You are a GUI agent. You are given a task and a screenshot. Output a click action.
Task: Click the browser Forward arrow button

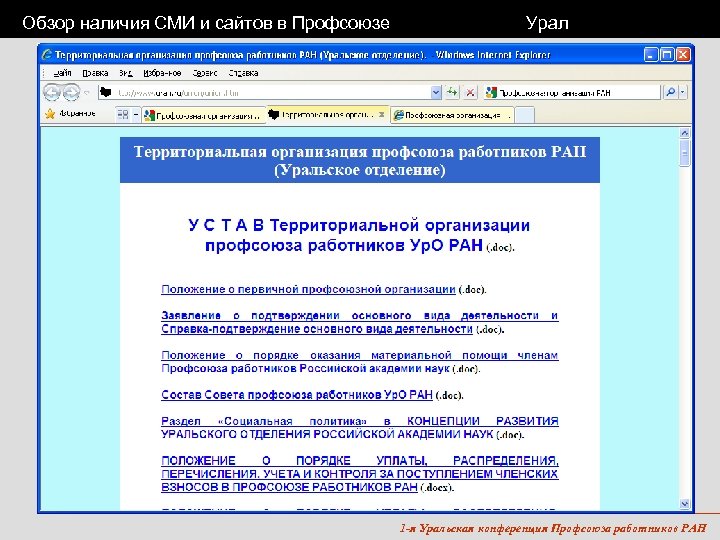click(71, 92)
